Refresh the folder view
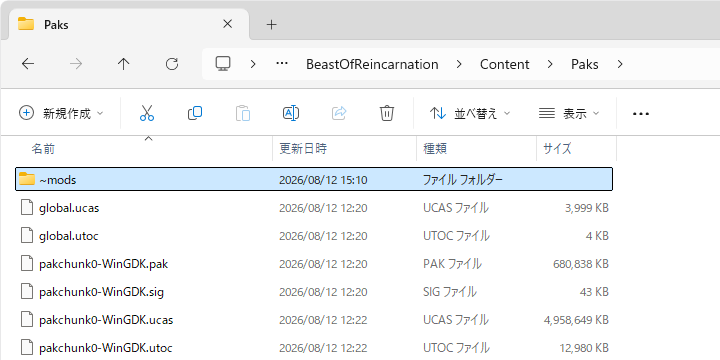This screenshot has width=720, height=360. (x=172, y=64)
